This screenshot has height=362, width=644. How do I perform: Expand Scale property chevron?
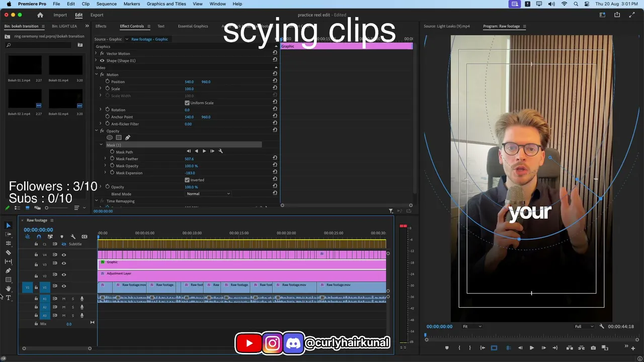coord(100,88)
